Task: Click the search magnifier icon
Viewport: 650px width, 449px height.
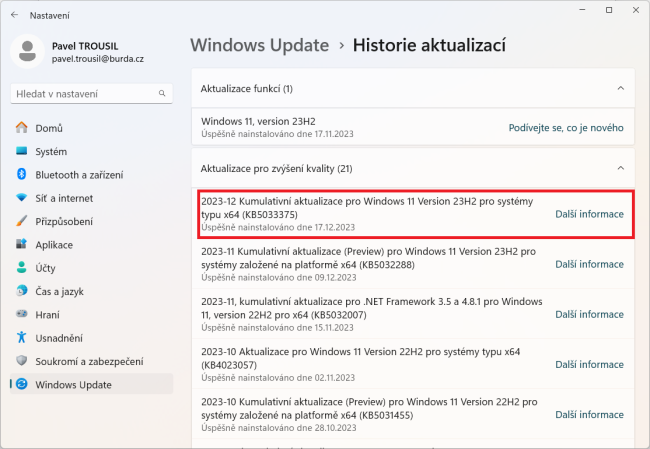Action: coord(162,94)
